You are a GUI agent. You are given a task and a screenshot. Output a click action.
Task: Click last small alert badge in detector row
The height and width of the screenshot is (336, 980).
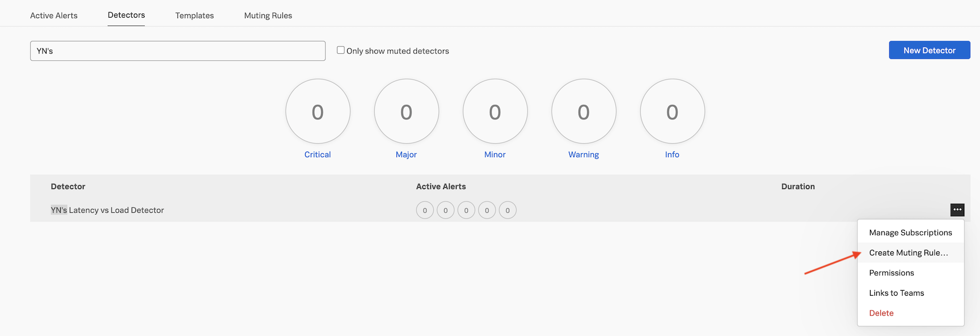pyautogui.click(x=508, y=211)
